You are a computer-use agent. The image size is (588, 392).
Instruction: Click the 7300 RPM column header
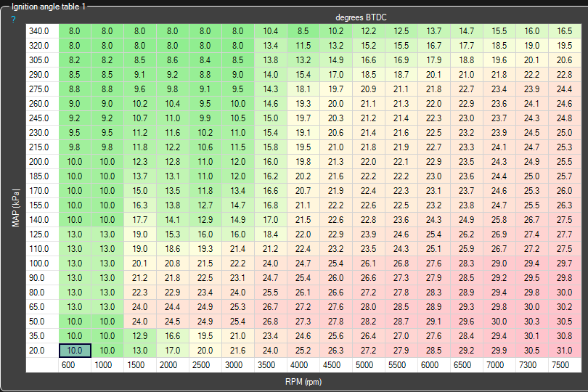[531, 365]
